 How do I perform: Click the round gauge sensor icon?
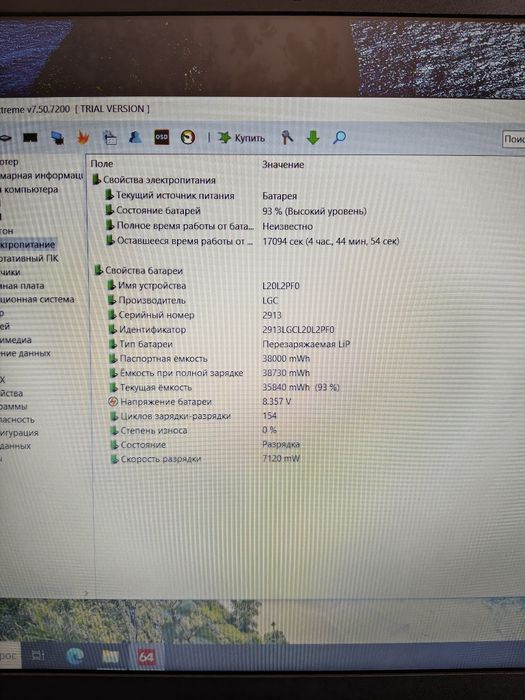(188, 138)
